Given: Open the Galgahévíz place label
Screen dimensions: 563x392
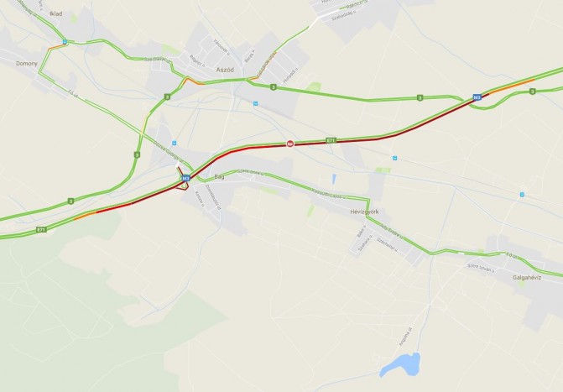Looking at the screenshot, I should click(527, 277).
